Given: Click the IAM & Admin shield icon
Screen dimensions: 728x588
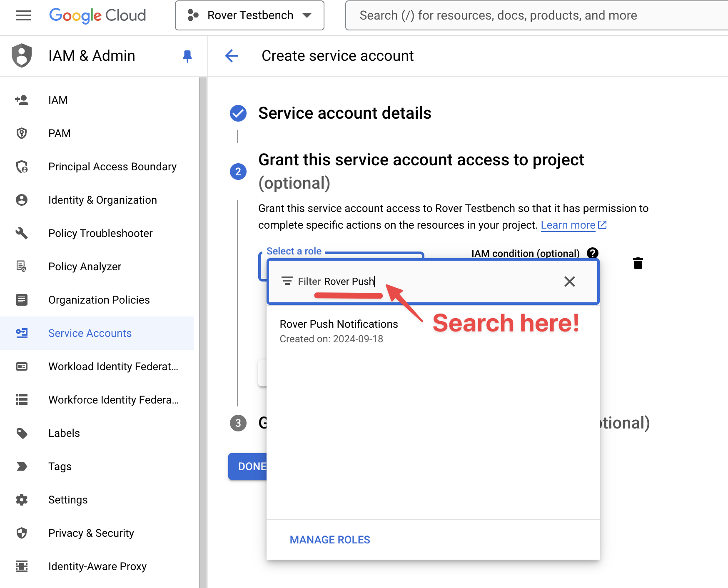Looking at the screenshot, I should coord(22,55).
